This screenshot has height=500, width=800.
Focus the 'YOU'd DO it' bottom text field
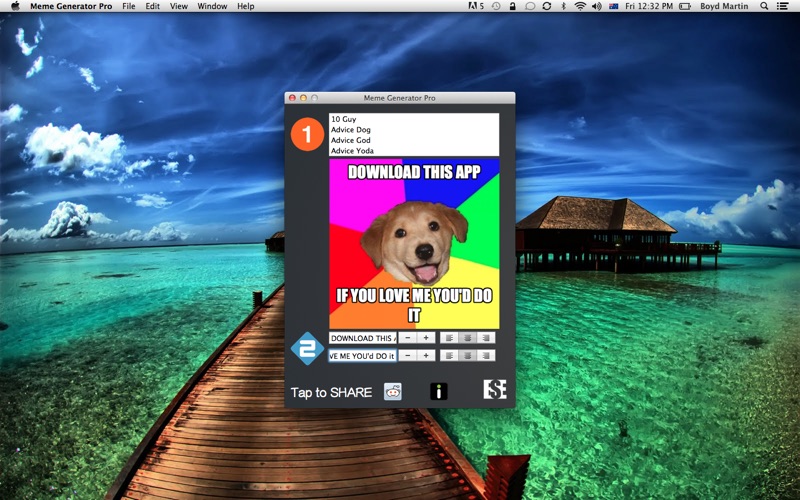[363, 356]
